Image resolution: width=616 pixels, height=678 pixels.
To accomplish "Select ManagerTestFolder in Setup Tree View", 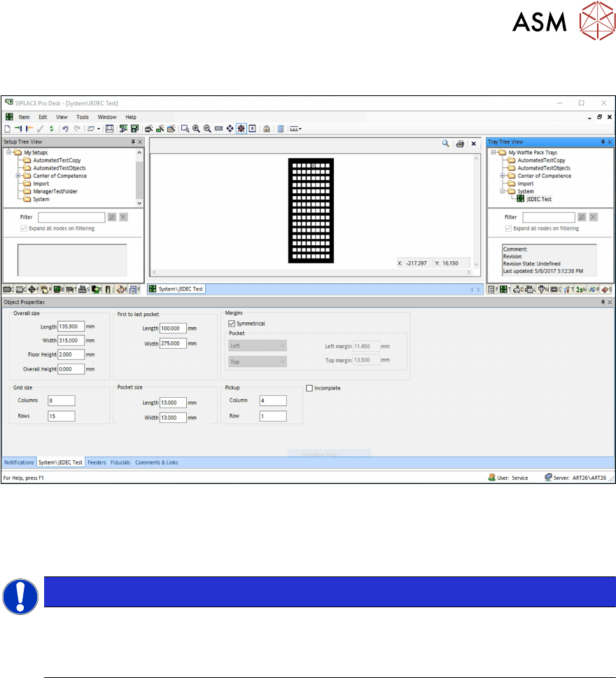I will (x=55, y=191).
